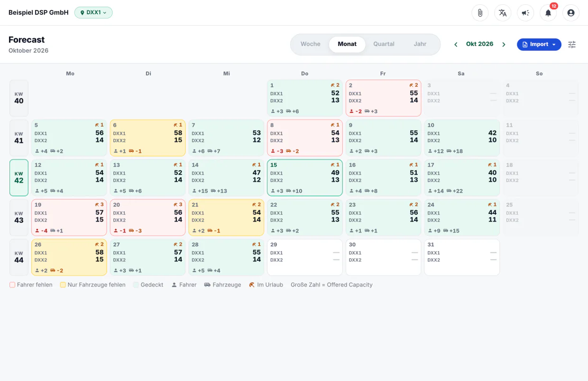Click the Im Urlaub legend icon
588x381 pixels.
point(252,285)
